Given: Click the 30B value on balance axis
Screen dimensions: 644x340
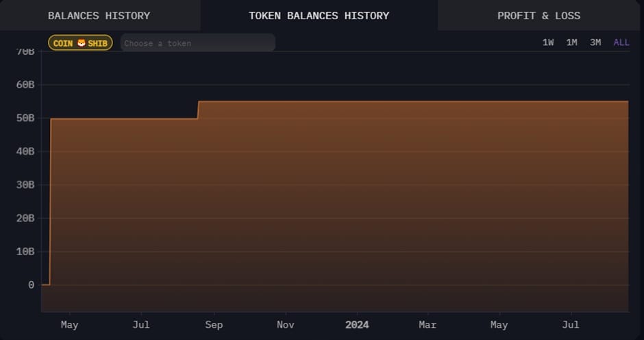Looking at the screenshot, I should (x=25, y=185).
